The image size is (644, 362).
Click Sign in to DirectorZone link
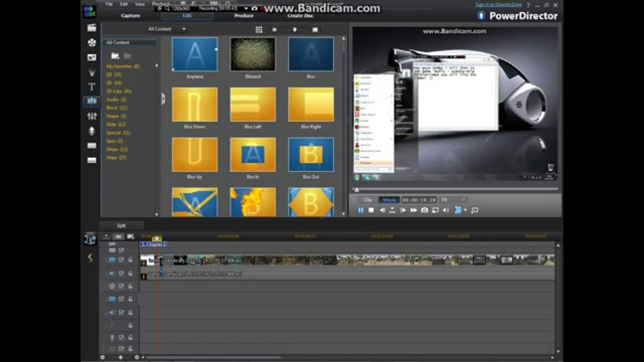pyautogui.click(x=498, y=5)
